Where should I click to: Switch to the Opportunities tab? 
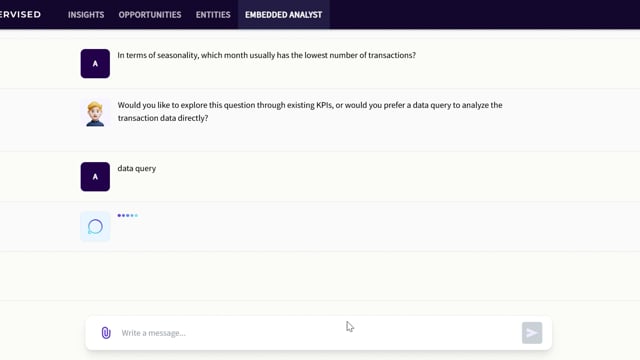(150, 15)
